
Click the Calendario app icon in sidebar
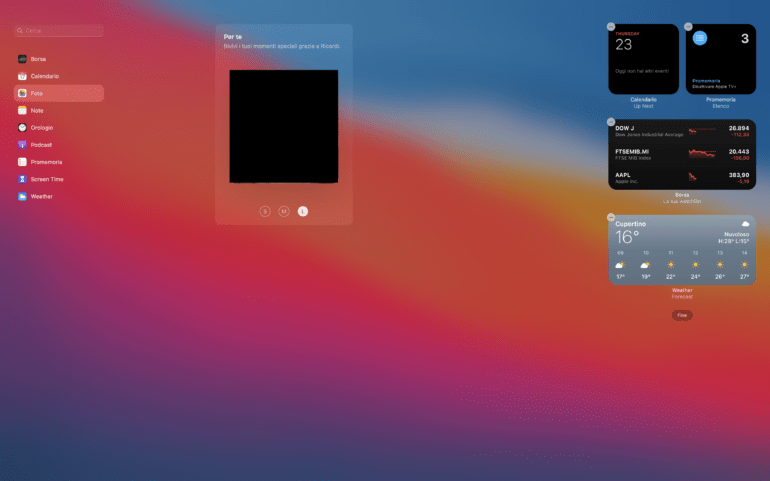pyautogui.click(x=22, y=76)
